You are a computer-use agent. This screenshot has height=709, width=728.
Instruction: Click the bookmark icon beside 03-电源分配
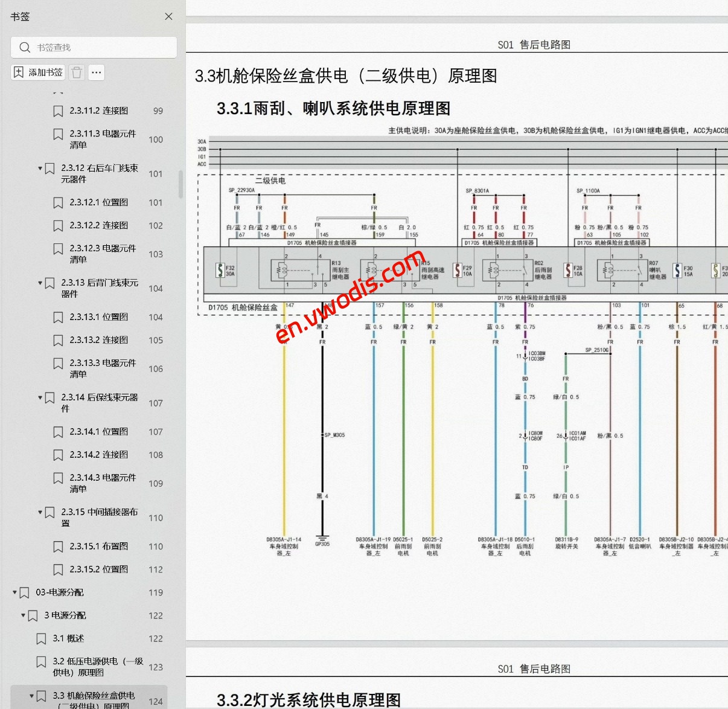[24, 592]
